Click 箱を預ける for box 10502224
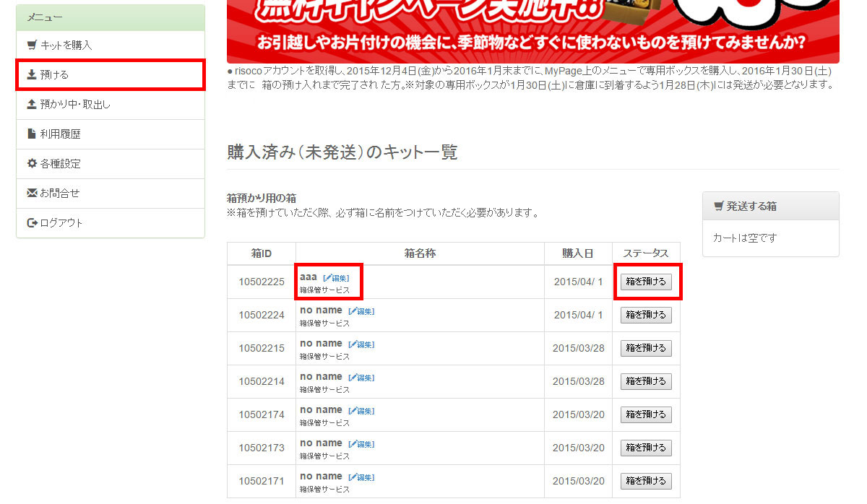Viewport: 867px width, 504px height. coord(646,315)
